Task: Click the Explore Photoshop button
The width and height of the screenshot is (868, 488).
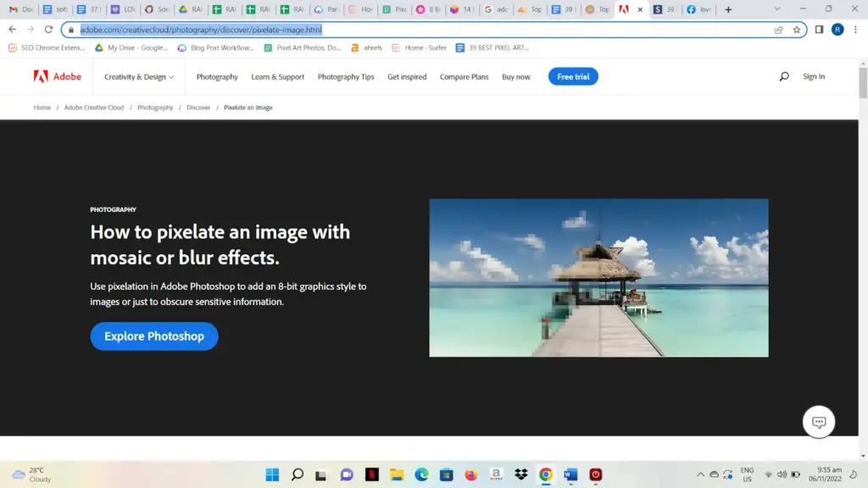Action: (154, 336)
